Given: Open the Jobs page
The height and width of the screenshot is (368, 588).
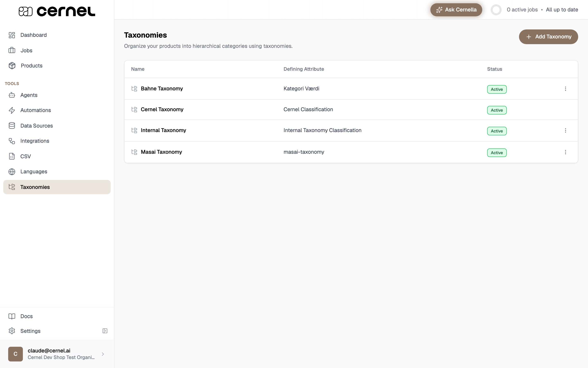Looking at the screenshot, I should point(57,50).
